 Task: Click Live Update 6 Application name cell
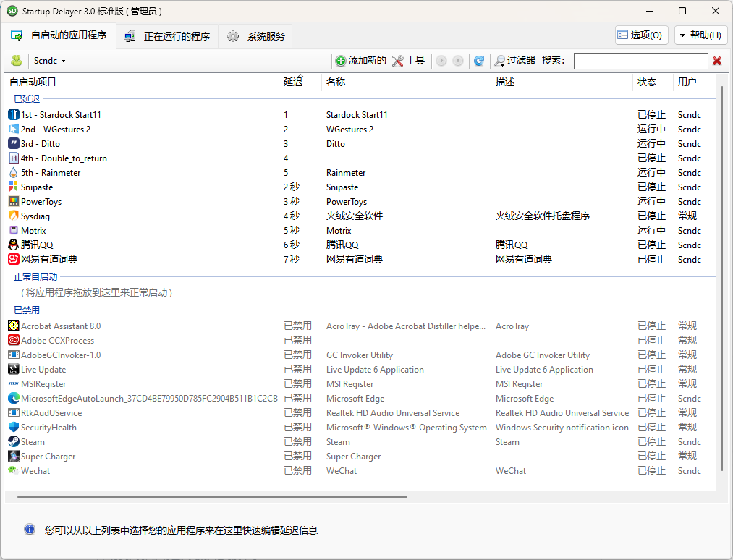click(375, 369)
